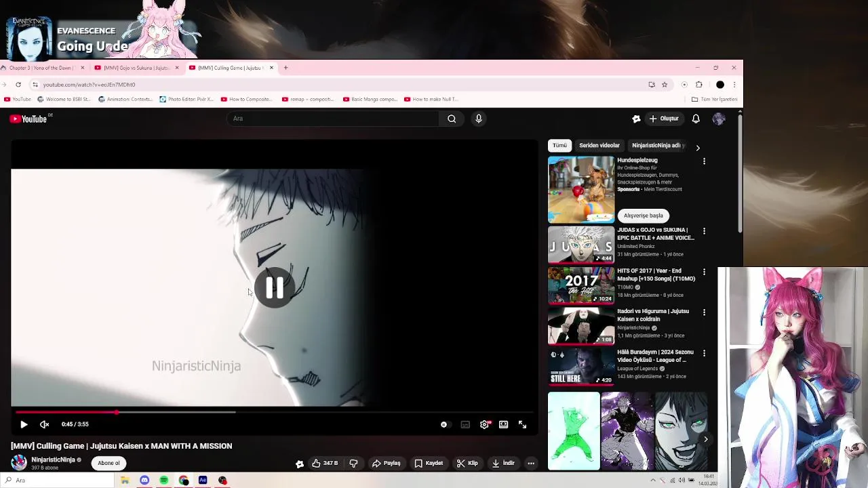The image size is (868, 488).
Task: Enter fullscreen mode
Action: coord(522,424)
